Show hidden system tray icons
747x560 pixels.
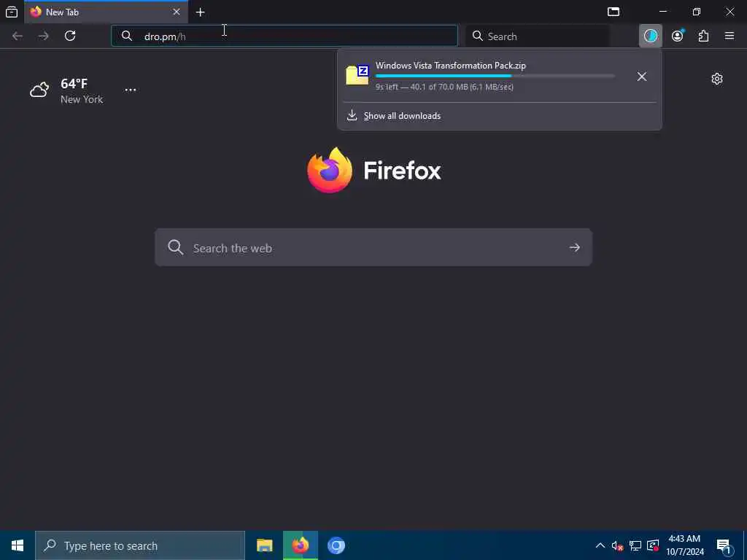coord(600,545)
